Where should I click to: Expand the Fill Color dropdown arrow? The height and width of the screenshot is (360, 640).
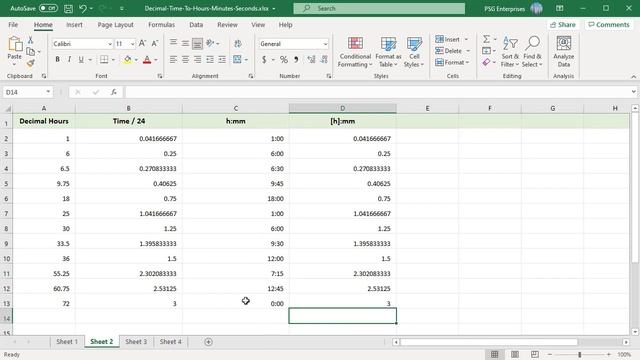point(136,60)
